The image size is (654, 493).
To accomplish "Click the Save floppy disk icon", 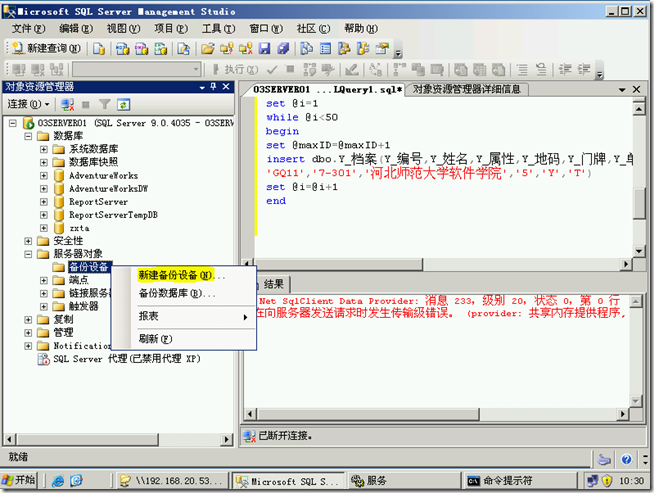I will click(x=264, y=48).
